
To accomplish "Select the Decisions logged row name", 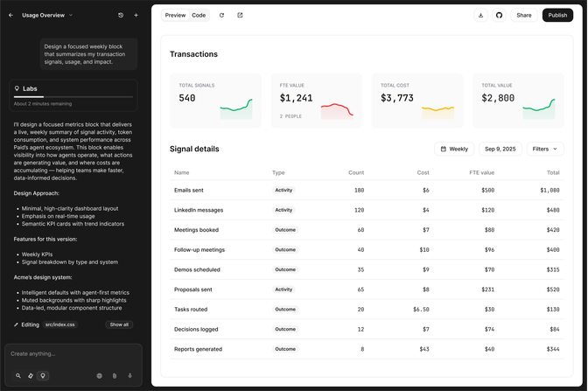I will (196, 330).
